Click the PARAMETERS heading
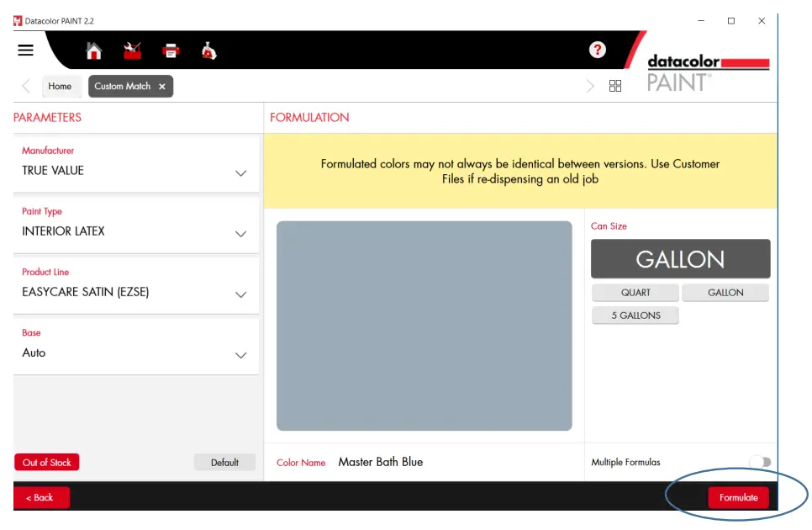The height and width of the screenshot is (530, 812). (x=47, y=118)
